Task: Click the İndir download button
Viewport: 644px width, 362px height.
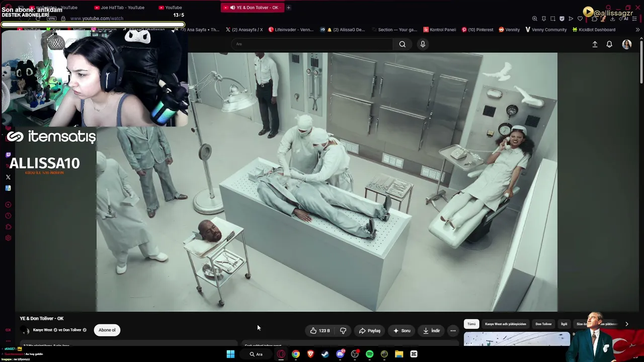Action: click(x=431, y=330)
